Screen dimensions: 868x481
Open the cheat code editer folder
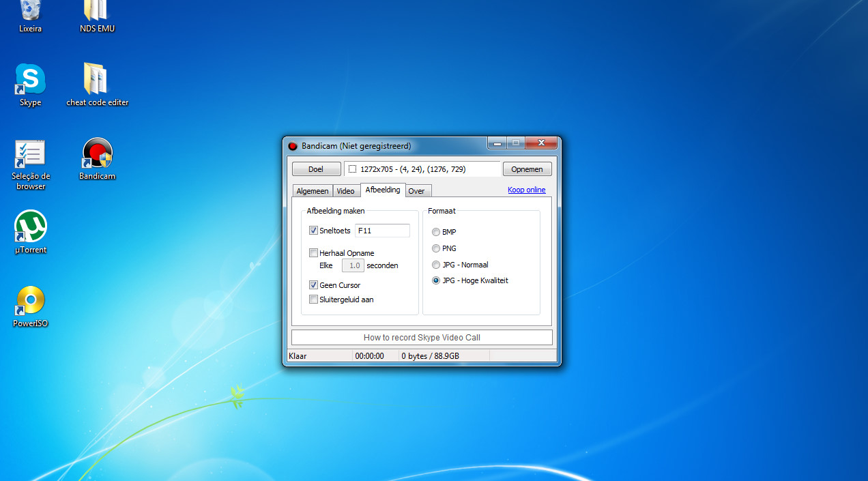(97, 84)
